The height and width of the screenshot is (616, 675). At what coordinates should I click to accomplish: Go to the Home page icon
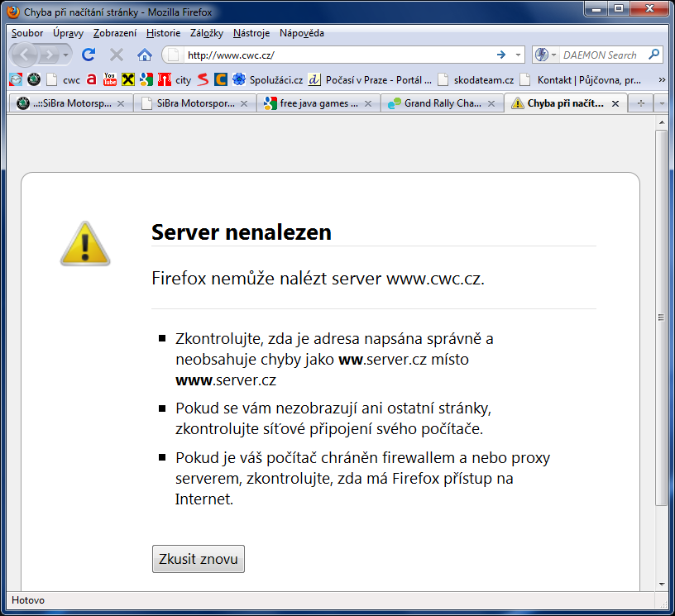(145, 55)
